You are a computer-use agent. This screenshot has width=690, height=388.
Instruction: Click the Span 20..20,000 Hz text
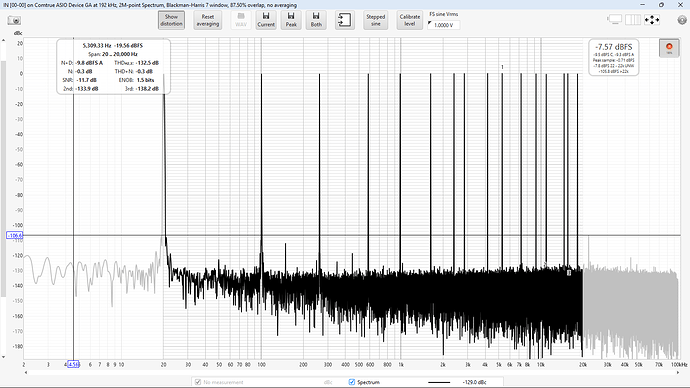(113, 54)
